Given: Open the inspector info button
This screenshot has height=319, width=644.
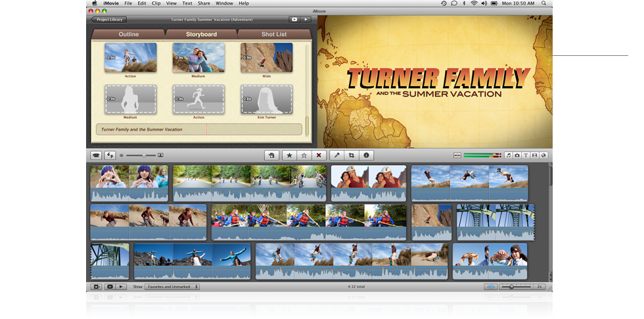Looking at the screenshot, I should (x=366, y=155).
